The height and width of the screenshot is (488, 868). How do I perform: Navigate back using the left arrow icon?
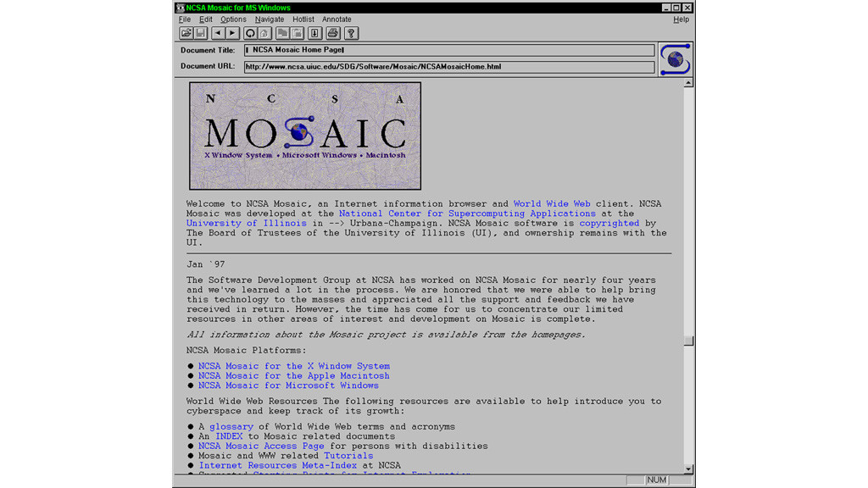[217, 33]
